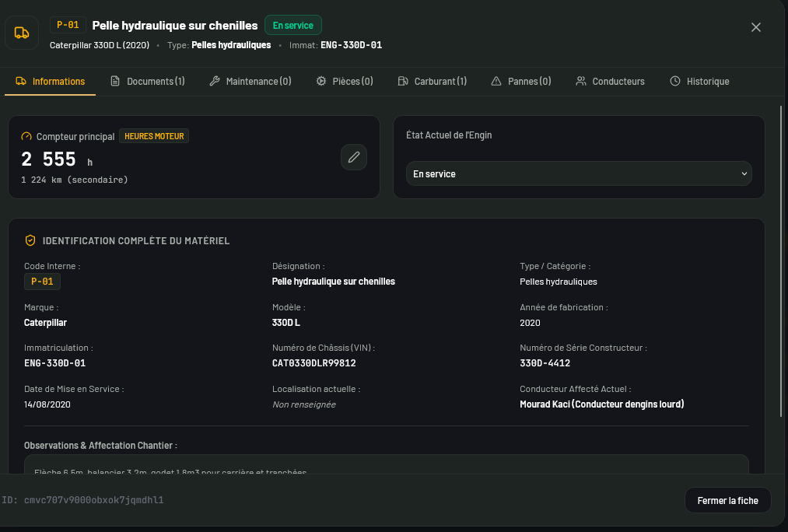Click the shield icon beside Identification complète
Viewport: 788px width, 532px height.
coord(30,240)
